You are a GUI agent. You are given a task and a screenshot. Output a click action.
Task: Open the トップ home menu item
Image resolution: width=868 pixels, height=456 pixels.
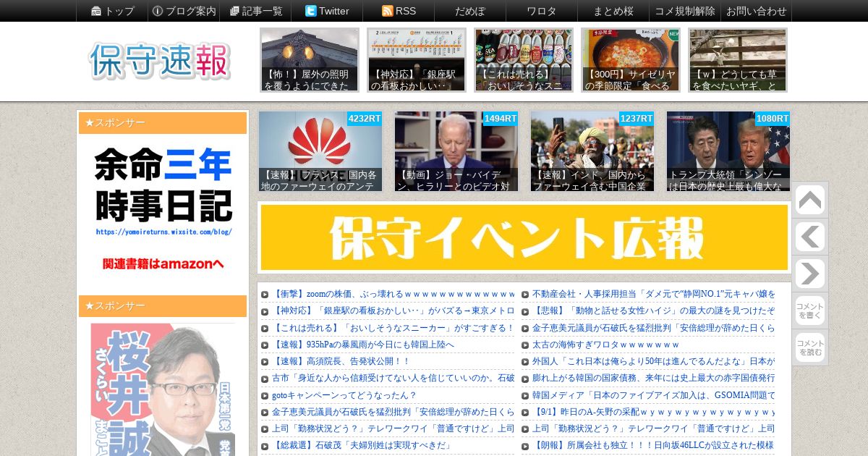point(112,11)
